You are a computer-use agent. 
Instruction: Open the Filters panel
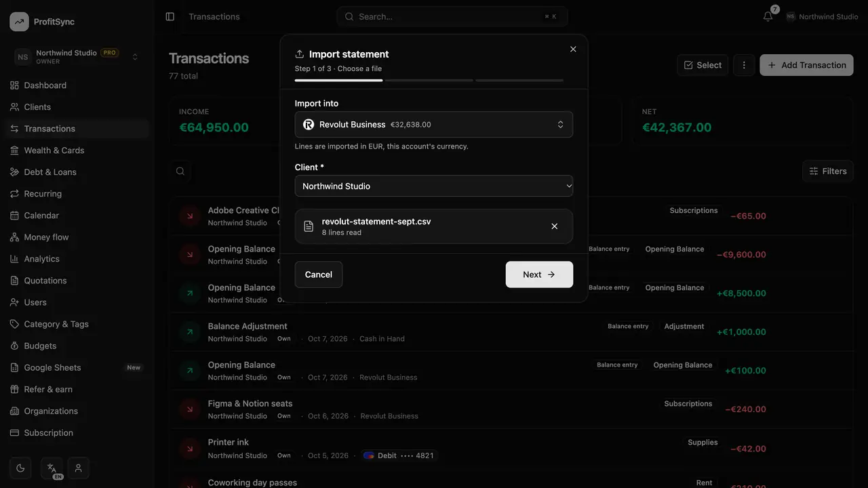(828, 171)
